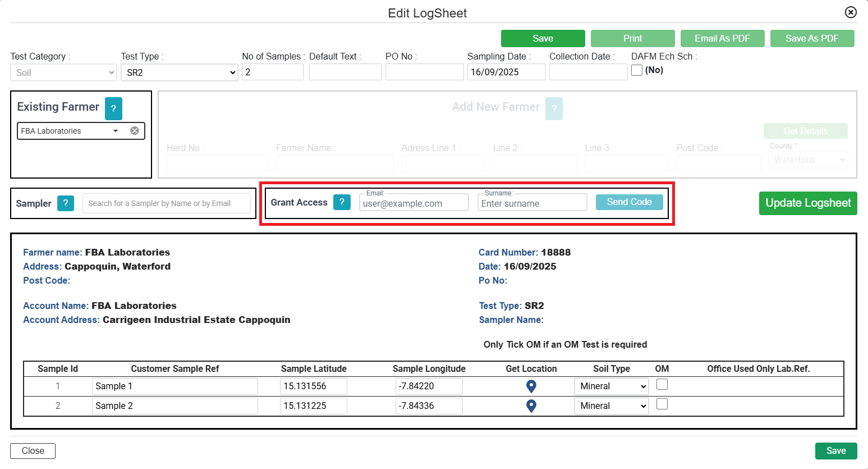Click the Email As PDF button
The height and width of the screenshot is (469, 868).
pyautogui.click(x=722, y=38)
